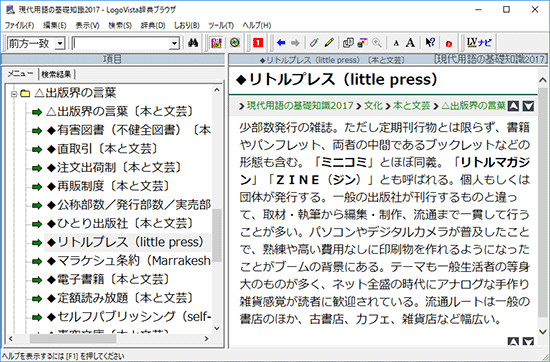
Task: Click the round colorful wheel toolbar icon
Action: pyautogui.click(x=235, y=43)
